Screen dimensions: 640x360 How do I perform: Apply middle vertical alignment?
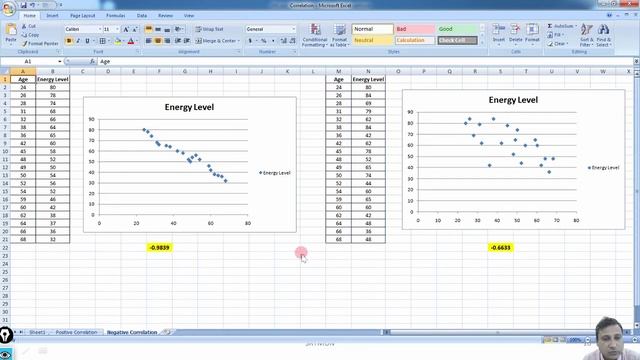pos(158,29)
